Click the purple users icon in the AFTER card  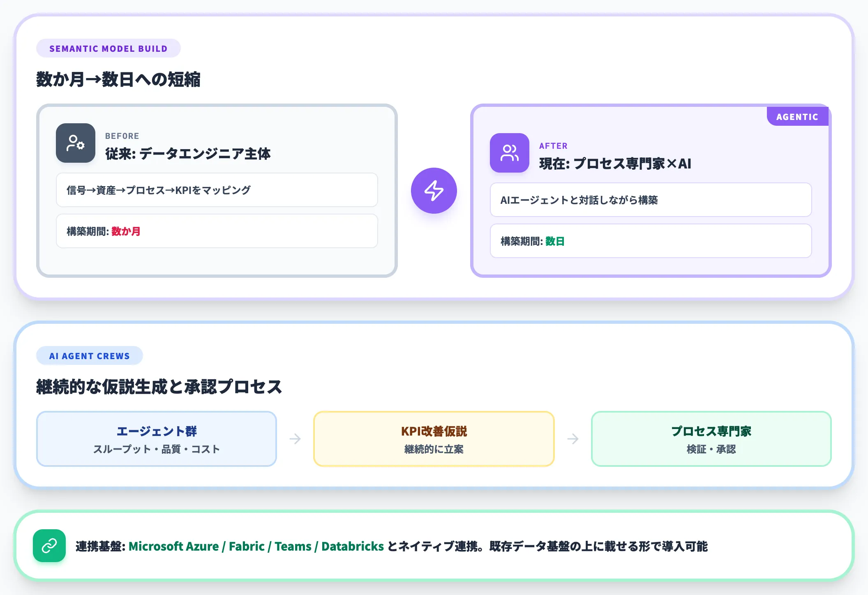click(510, 153)
